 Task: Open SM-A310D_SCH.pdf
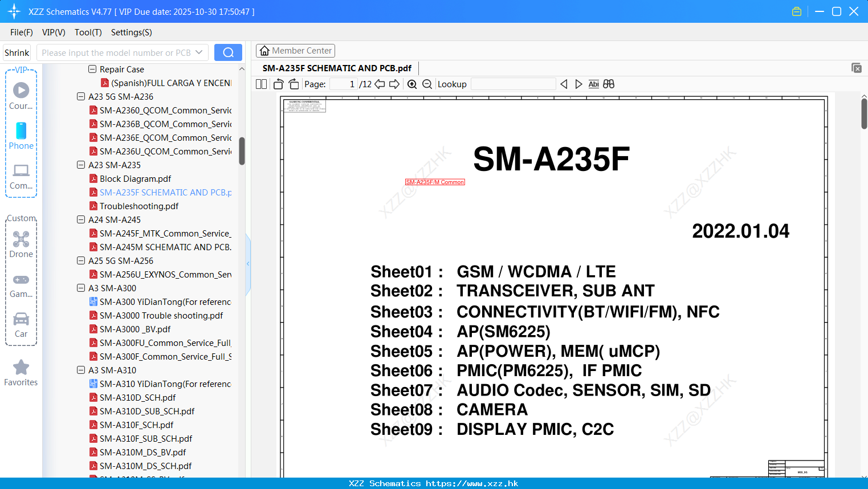137,397
